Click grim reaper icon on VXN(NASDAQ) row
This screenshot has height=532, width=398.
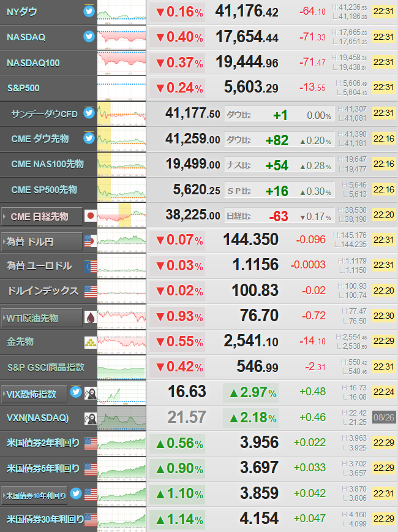pyautogui.click(x=91, y=419)
